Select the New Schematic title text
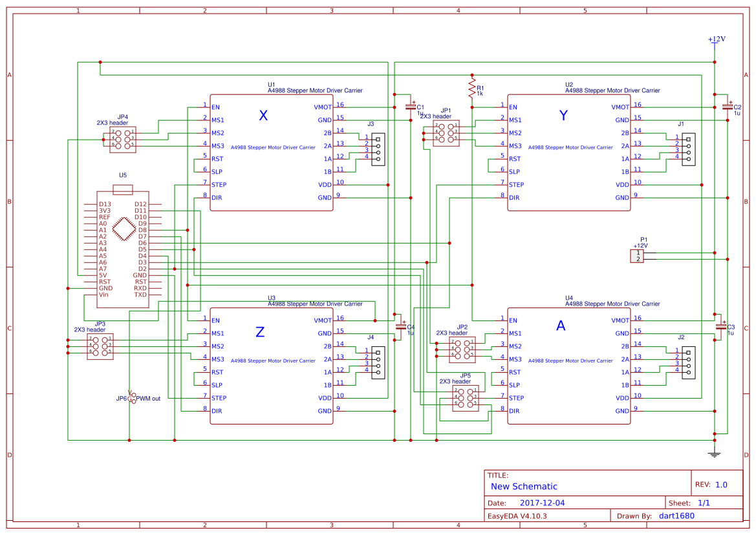756x535 pixels. coord(524,487)
